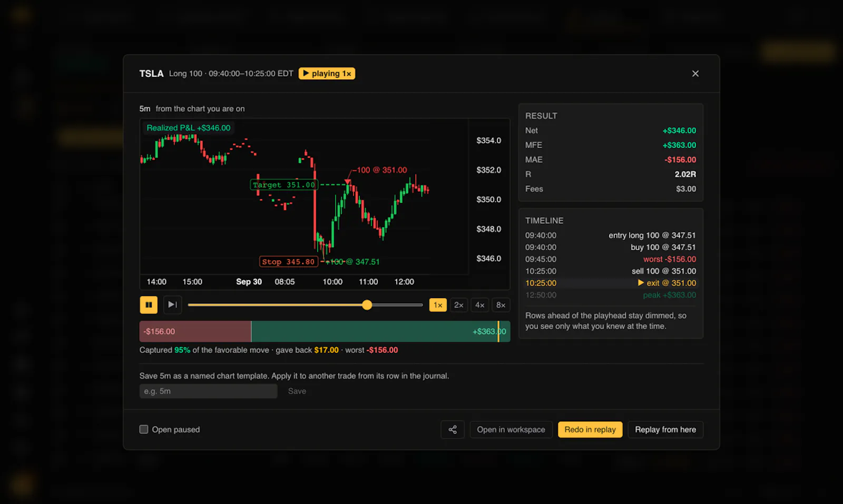This screenshot has height=504, width=843.
Task: Click the Sep 30 date axis label
Action: 249,282
